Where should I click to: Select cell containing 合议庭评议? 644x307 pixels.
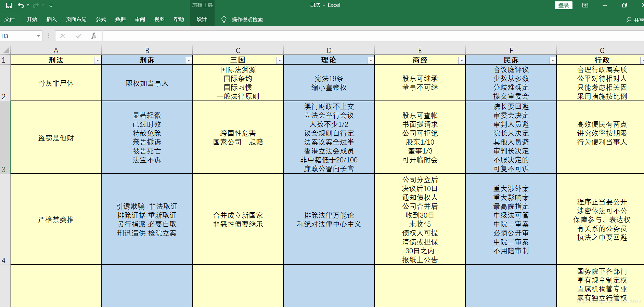point(511,83)
